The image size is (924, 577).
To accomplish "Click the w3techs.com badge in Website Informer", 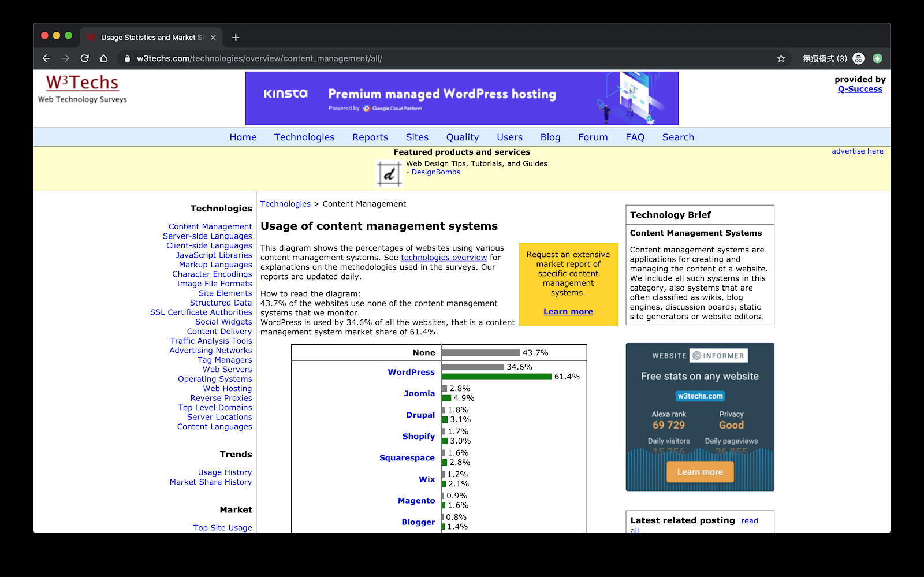I will (x=700, y=396).
